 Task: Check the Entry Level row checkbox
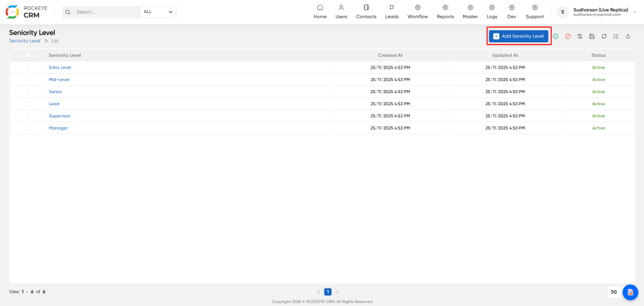28,67
